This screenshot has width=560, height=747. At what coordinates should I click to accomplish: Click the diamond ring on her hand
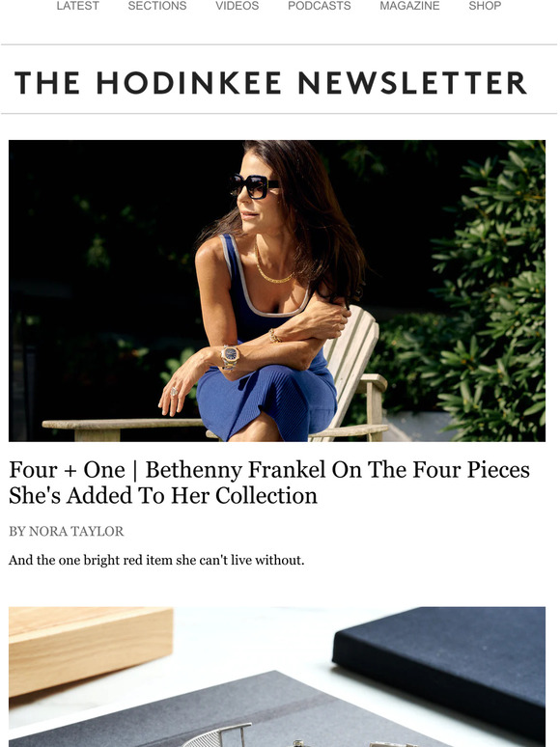pos(174,392)
